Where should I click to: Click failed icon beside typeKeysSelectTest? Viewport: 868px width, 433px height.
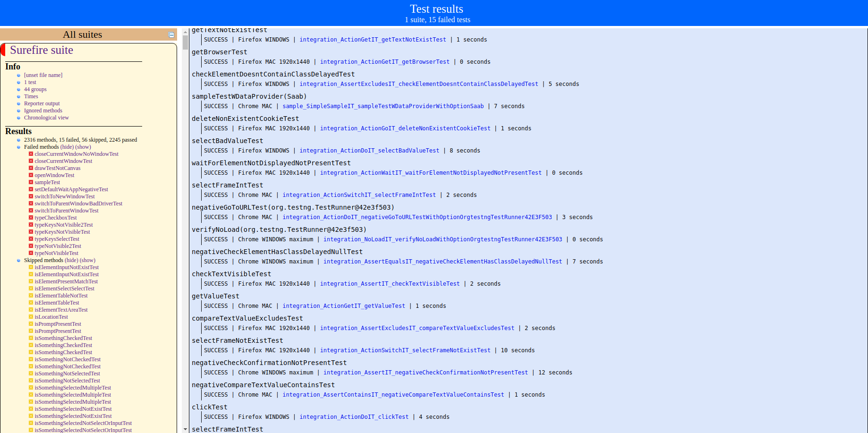click(x=31, y=239)
